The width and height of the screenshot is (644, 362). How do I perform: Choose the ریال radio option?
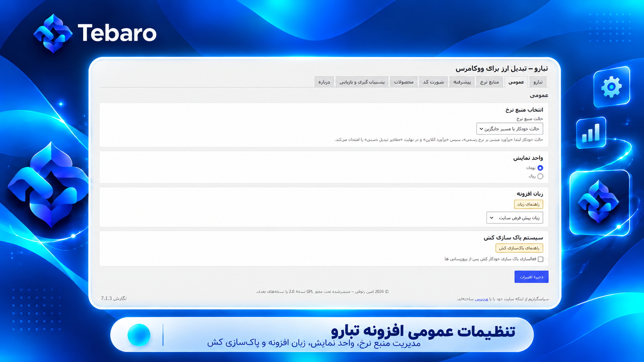(x=540, y=176)
